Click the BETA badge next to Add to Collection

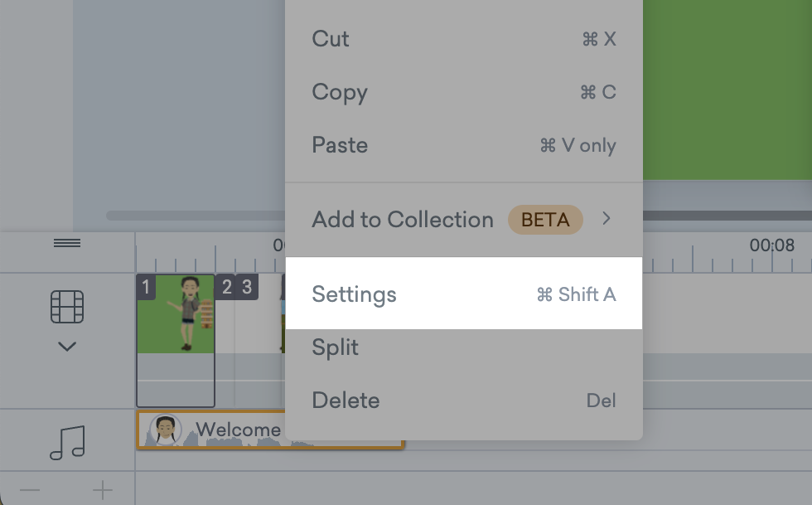[x=545, y=219]
